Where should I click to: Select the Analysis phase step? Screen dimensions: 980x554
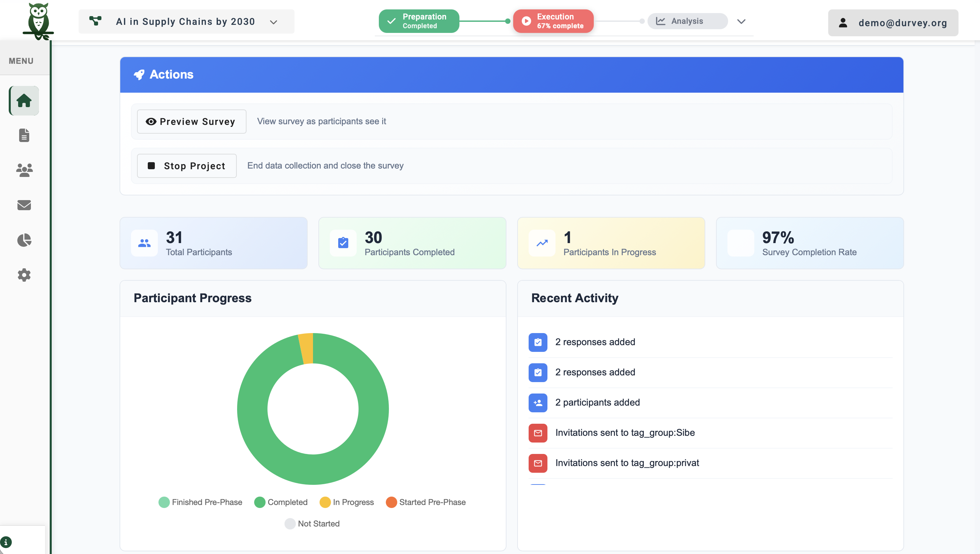(x=687, y=21)
